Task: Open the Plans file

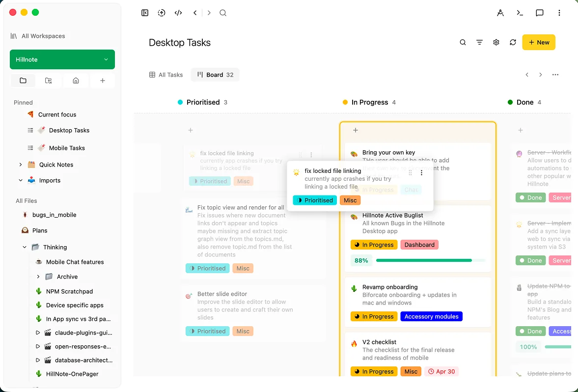Action: [x=39, y=230]
